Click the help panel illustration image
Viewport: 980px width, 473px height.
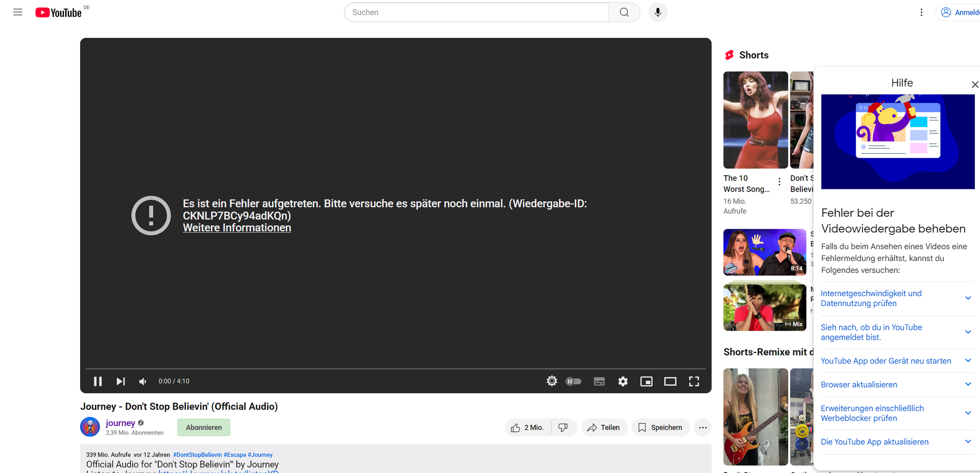[898, 141]
